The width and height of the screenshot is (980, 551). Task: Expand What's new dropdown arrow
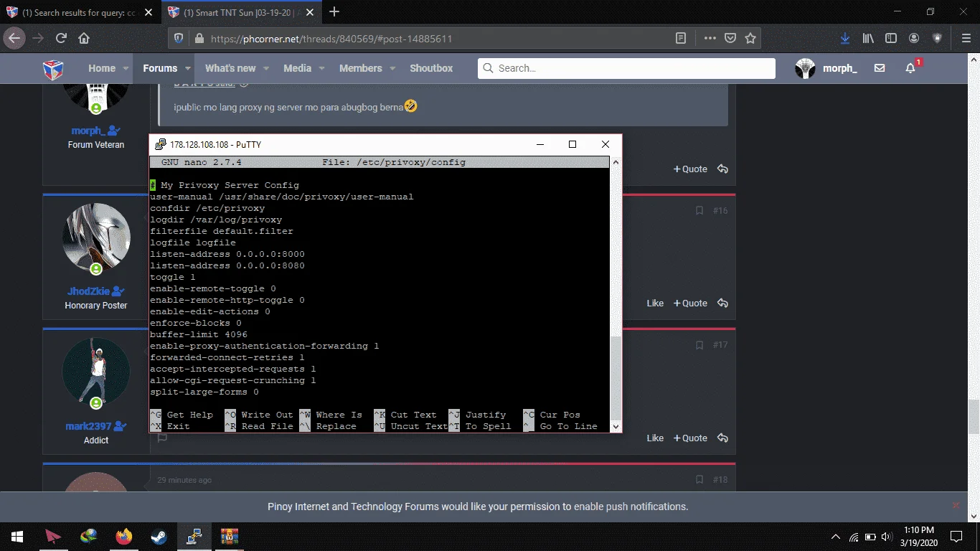click(x=265, y=68)
